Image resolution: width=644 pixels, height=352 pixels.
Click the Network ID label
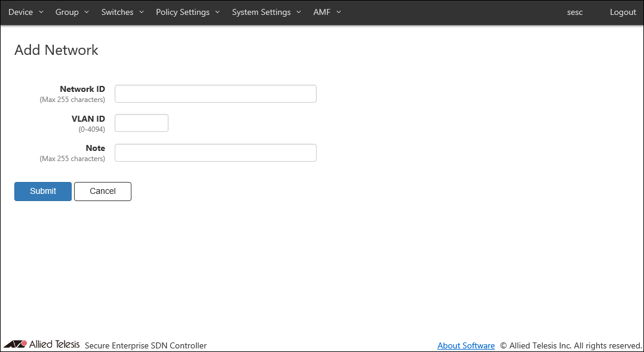click(82, 89)
